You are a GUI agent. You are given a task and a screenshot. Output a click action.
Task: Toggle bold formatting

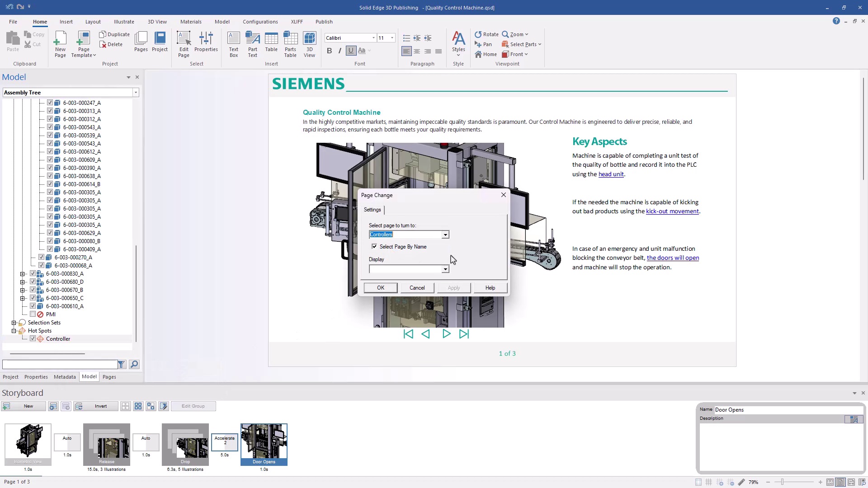click(x=329, y=51)
